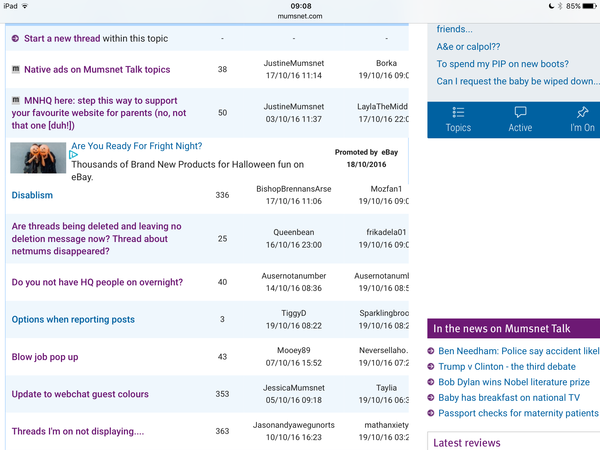Open 'Bob Dylan wins Nobel literature prize' link

pos(514,382)
